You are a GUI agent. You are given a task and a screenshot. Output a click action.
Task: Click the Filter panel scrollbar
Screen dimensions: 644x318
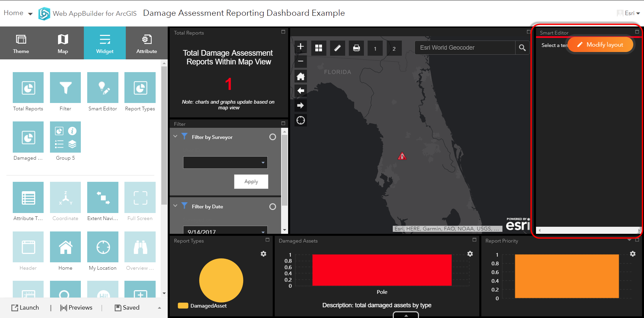tap(284, 170)
